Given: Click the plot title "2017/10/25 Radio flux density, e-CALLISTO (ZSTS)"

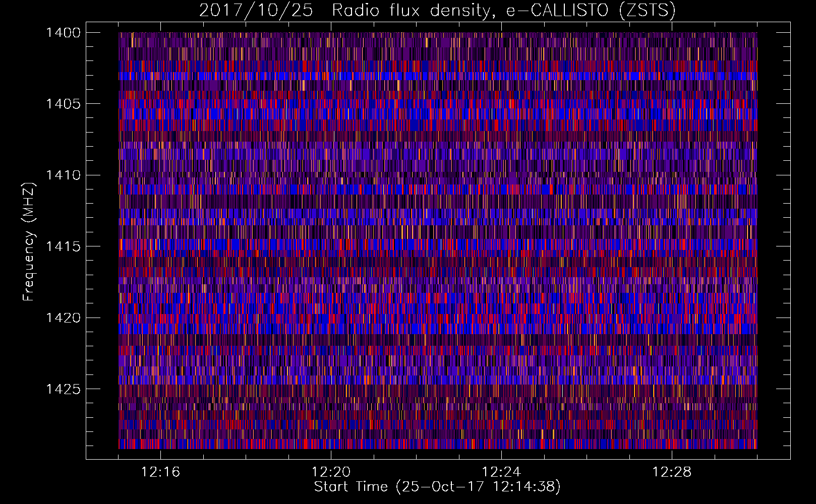Looking at the screenshot, I should (437, 10).
